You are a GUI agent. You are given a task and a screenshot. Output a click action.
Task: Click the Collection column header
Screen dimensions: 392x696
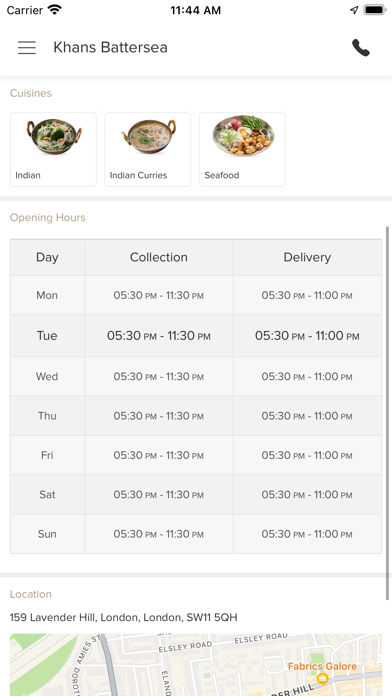159,257
